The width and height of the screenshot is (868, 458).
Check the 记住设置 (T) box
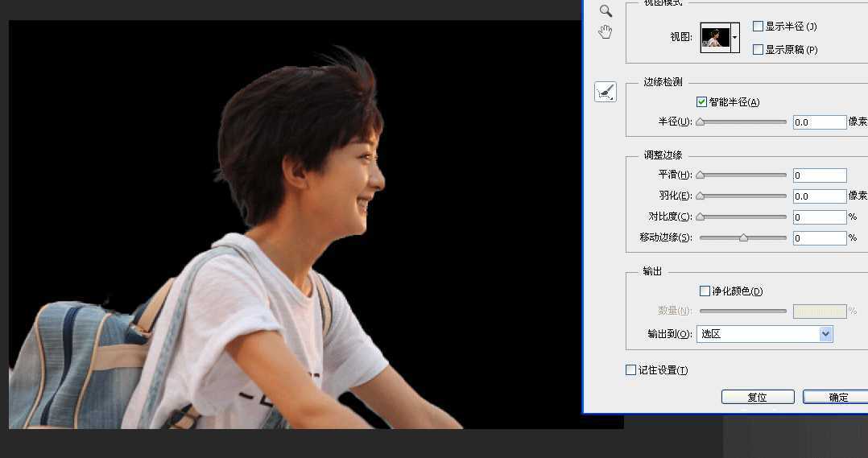point(631,370)
